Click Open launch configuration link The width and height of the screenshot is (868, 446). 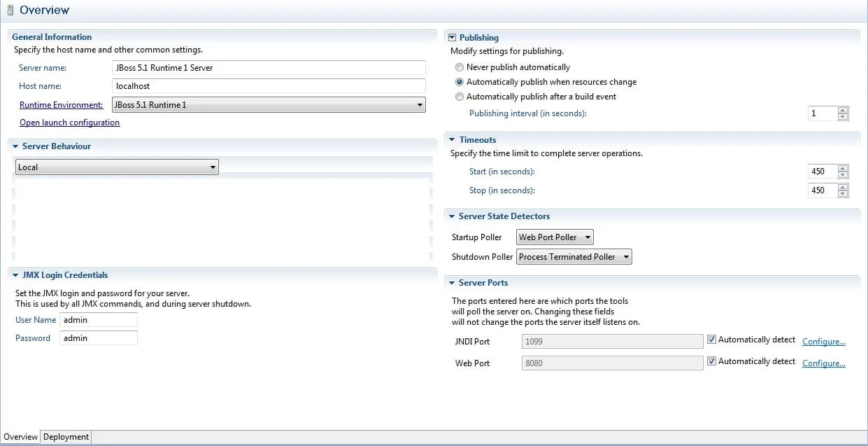pos(69,123)
